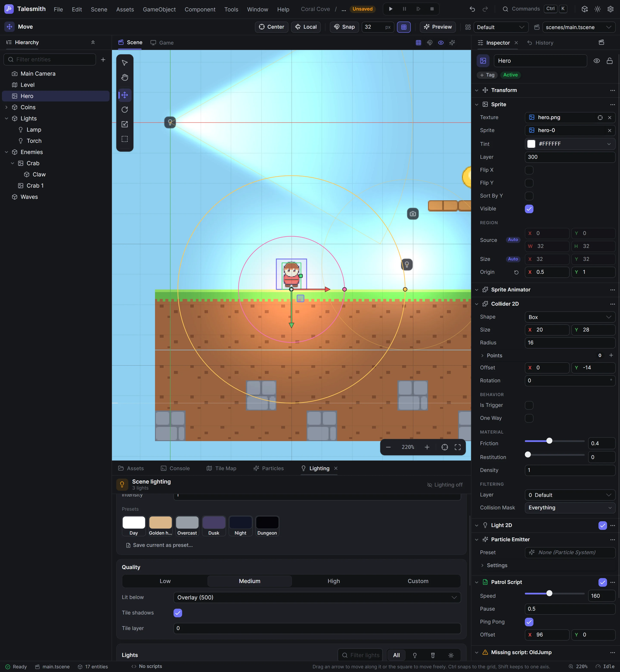Add entity with Hierarchy plus icon
The image size is (620, 672).
[103, 59]
